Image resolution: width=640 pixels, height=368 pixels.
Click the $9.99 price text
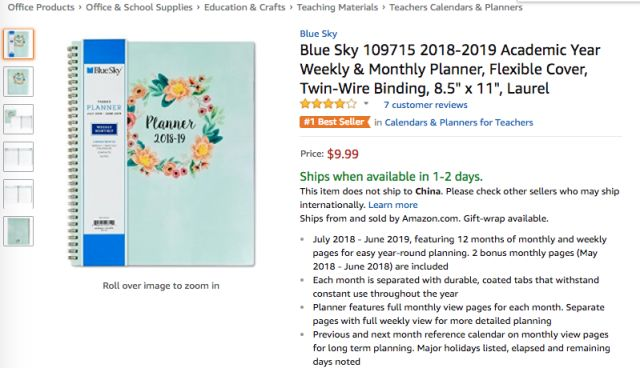coord(343,154)
